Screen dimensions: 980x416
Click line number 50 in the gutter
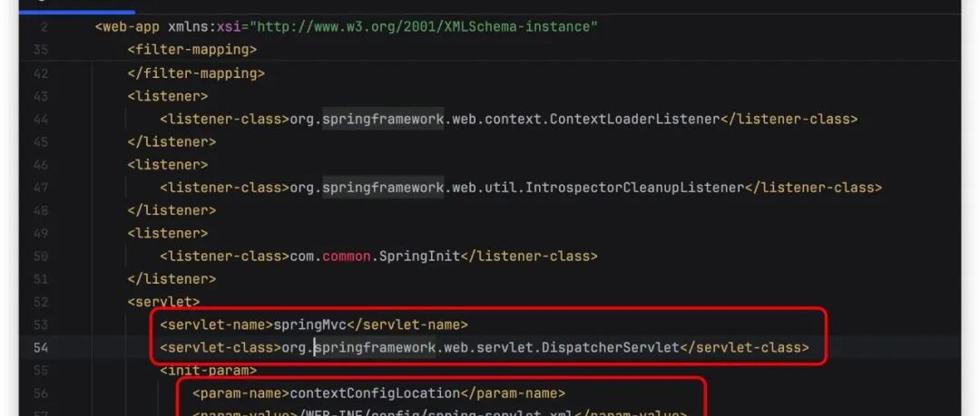pos(41,256)
